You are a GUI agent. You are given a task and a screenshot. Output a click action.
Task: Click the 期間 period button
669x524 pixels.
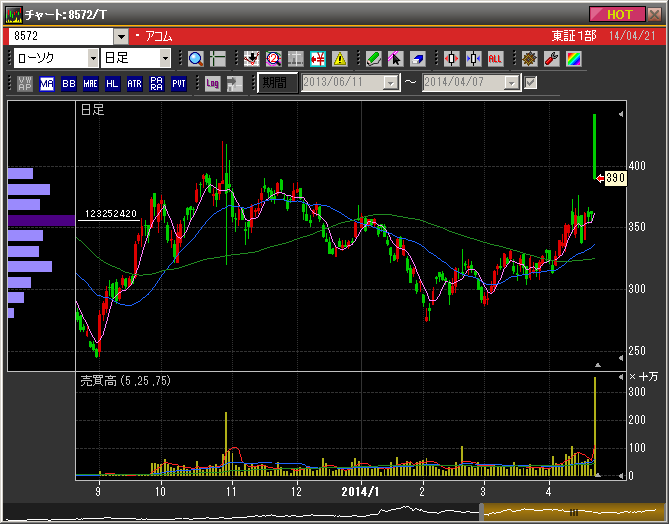275,83
